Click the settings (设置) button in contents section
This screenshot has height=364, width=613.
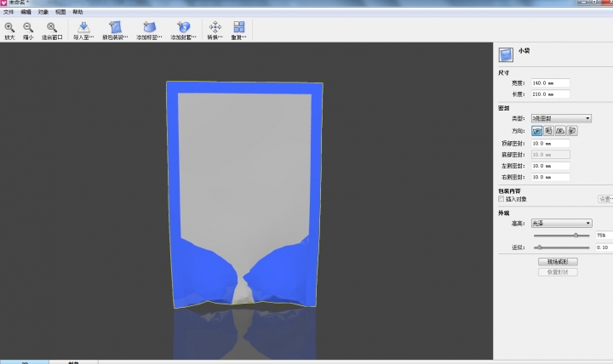coord(604,199)
